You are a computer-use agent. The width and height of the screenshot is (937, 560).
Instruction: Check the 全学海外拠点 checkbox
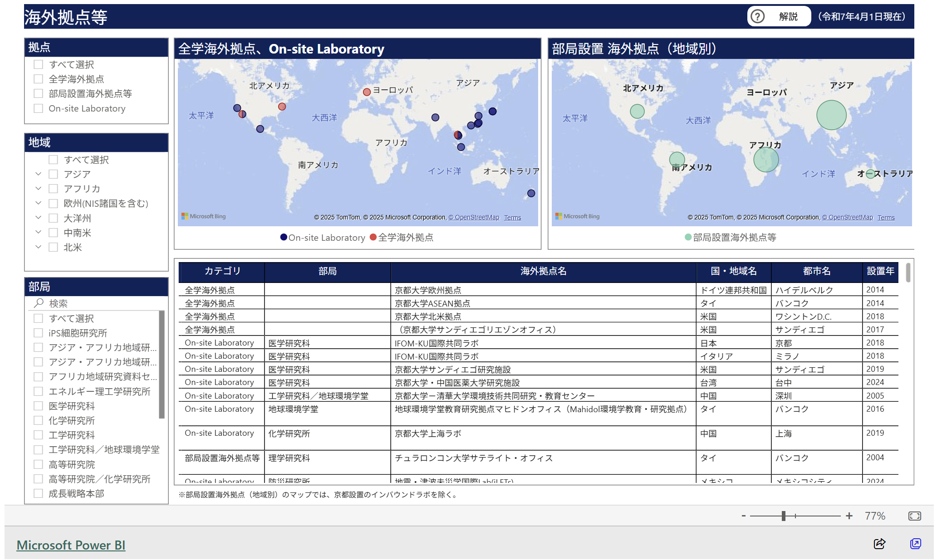point(39,79)
